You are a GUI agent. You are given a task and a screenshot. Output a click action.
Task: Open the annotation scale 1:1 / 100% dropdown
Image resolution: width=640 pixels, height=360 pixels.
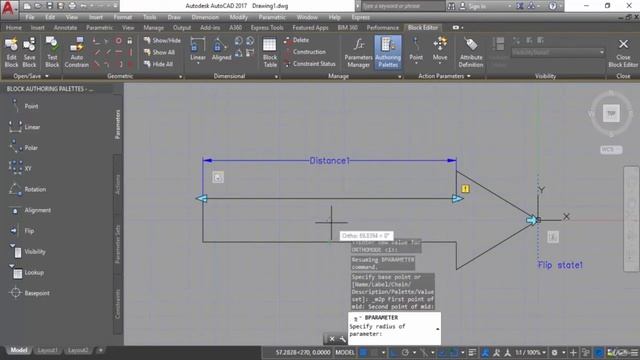(530, 352)
